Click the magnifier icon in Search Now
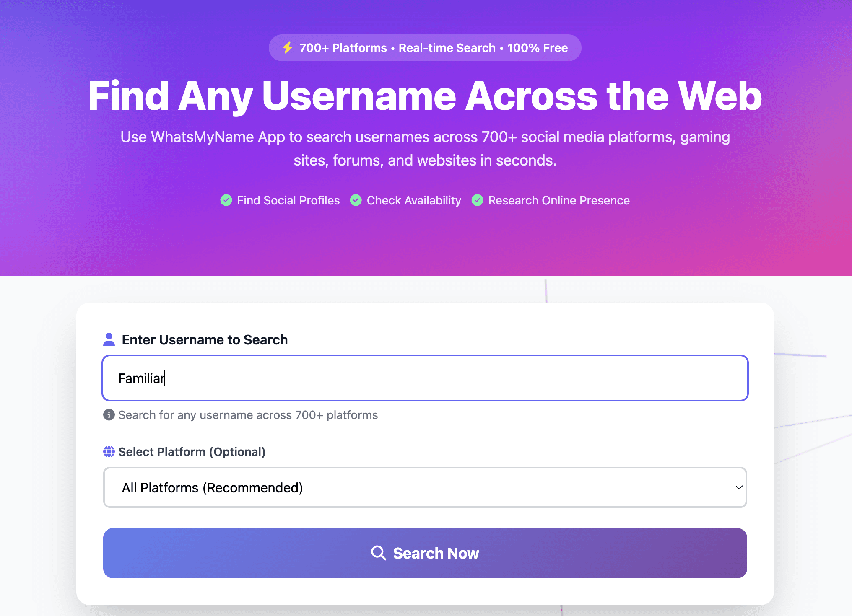The width and height of the screenshot is (852, 616). 378,553
